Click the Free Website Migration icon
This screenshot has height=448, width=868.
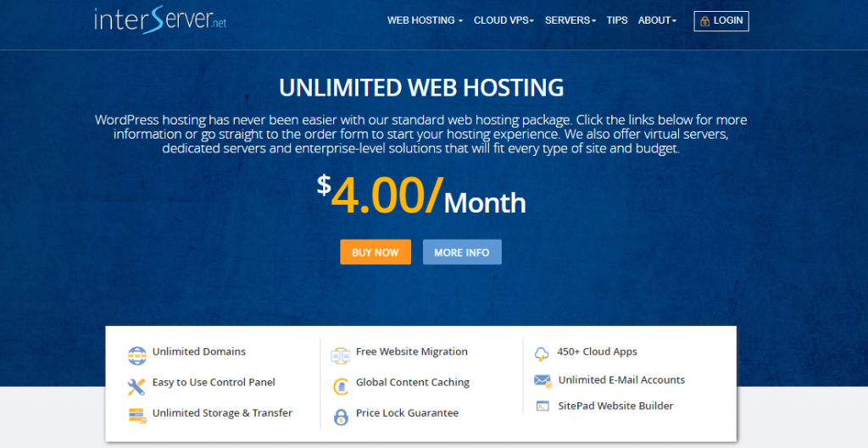pos(340,355)
